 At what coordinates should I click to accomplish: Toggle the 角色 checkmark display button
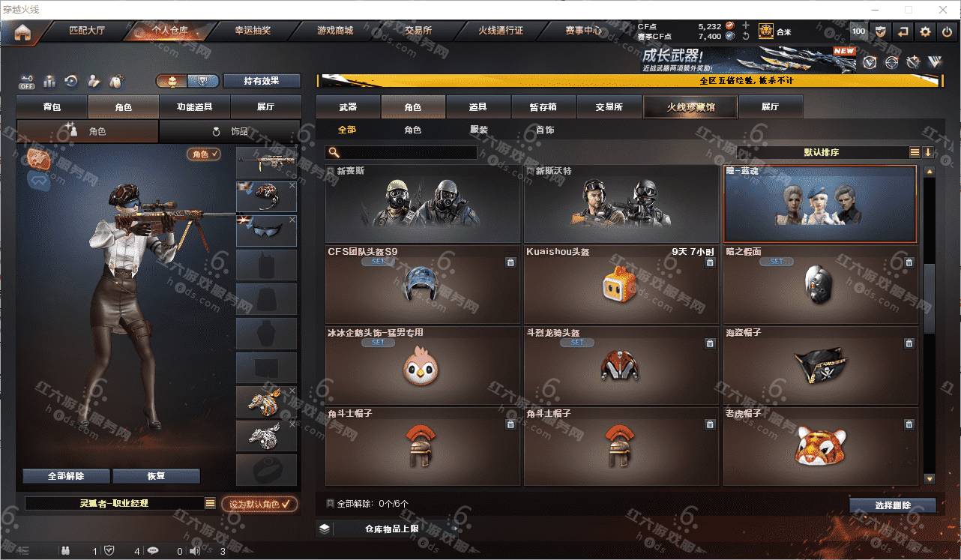coord(204,154)
